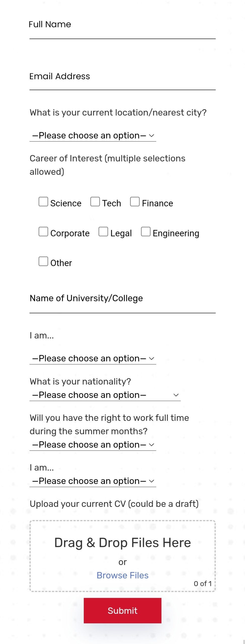The image size is (245, 644).
Task: Open the I am... dropdown above CV upload
Action: (x=93, y=481)
